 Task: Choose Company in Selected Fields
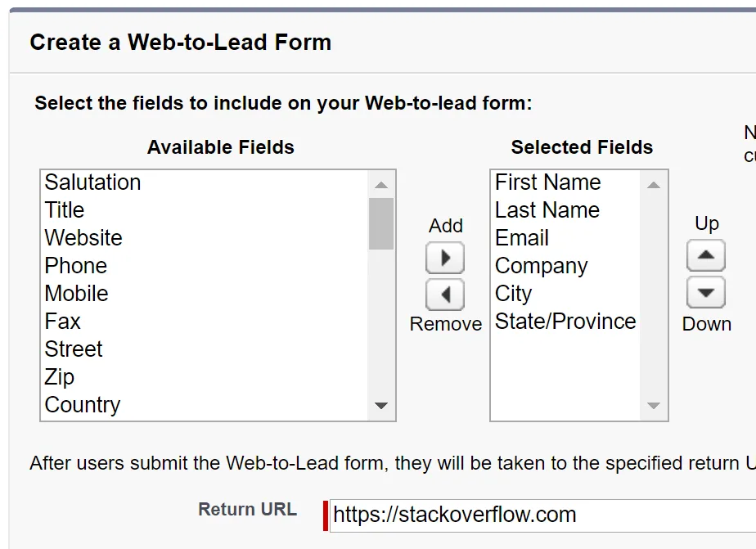[541, 266]
